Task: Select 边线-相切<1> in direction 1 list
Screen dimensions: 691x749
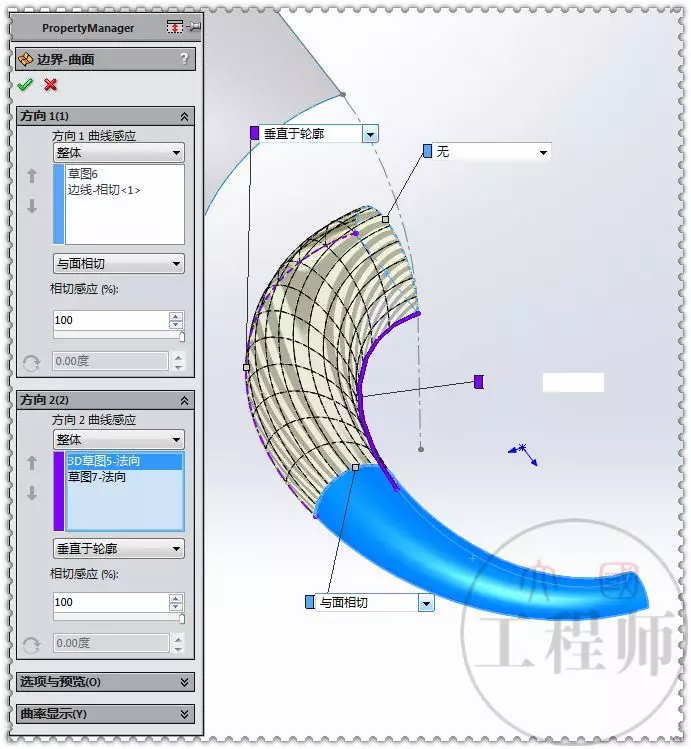Action: point(104,190)
